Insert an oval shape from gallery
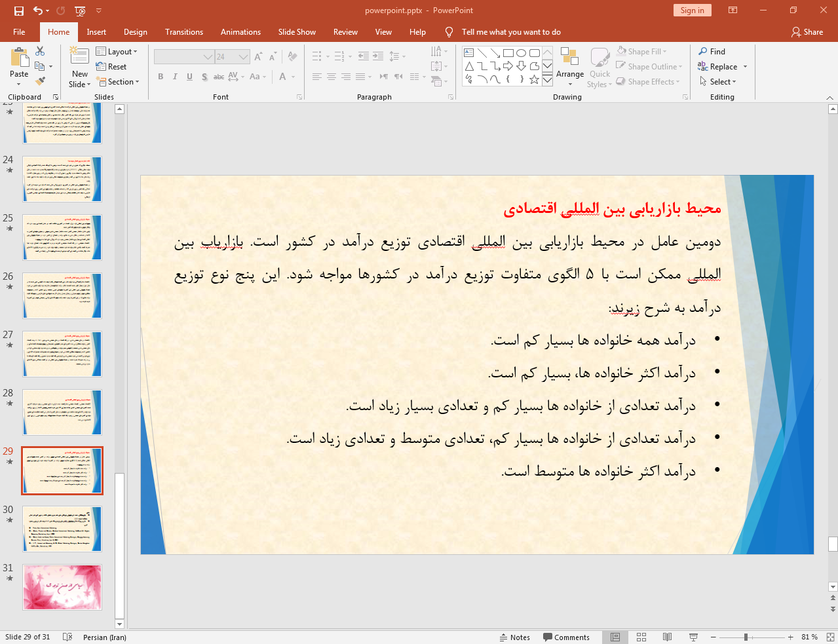838x644 pixels. (522, 53)
